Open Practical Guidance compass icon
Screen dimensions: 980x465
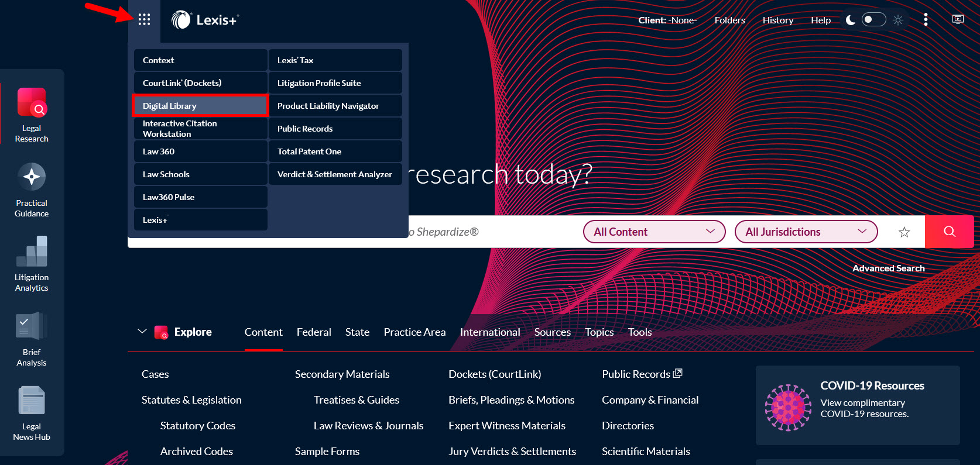point(32,177)
